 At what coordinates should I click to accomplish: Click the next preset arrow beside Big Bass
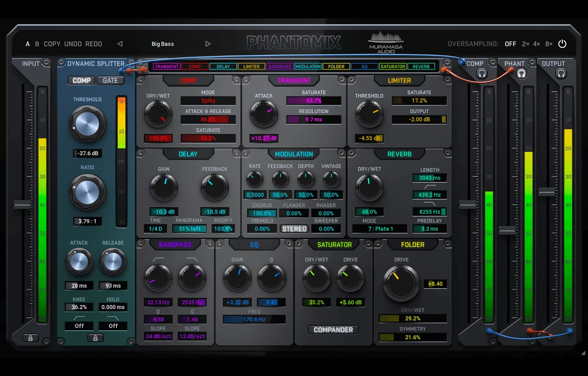click(x=208, y=44)
